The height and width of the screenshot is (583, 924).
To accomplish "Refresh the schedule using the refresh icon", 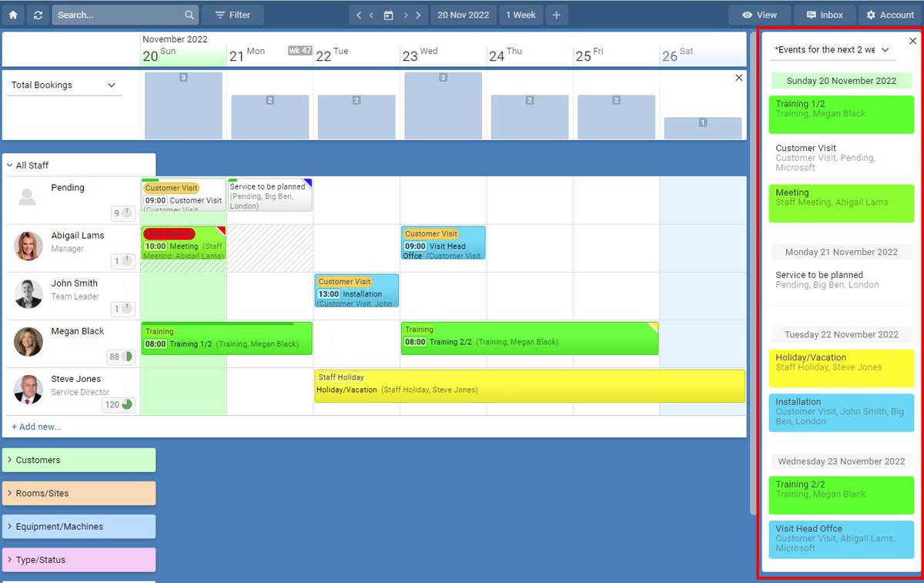I will (37, 14).
